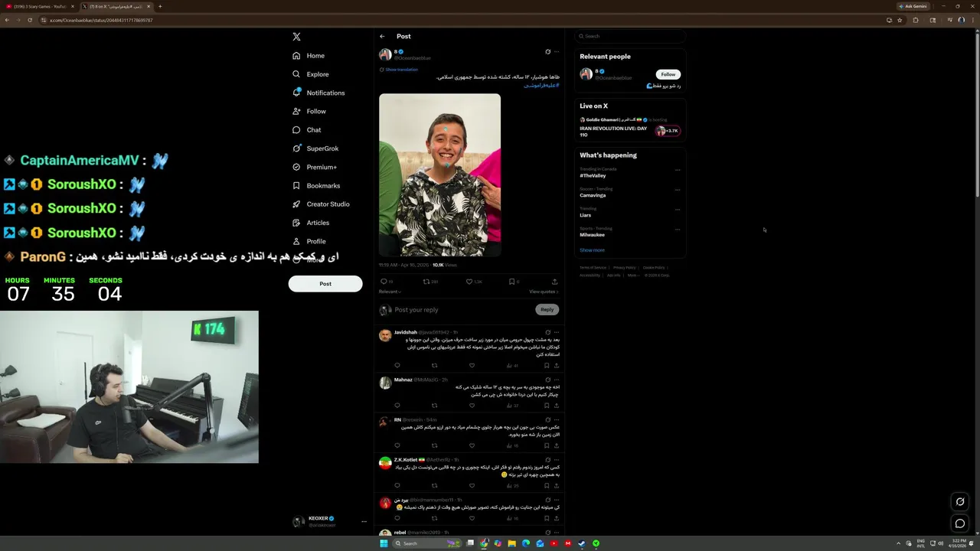The width and height of the screenshot is (980, 551).
Task: Open the main post's more options menu
Action: point(557,52)
